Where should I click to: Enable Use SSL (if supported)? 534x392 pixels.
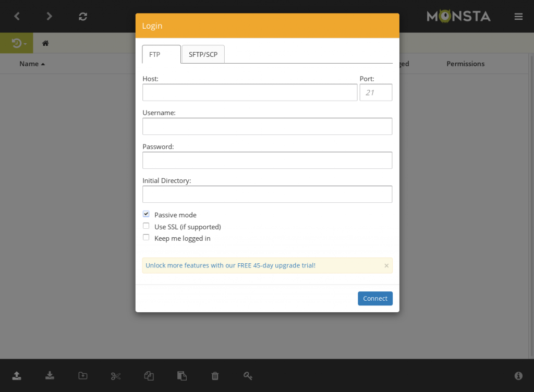146,226
